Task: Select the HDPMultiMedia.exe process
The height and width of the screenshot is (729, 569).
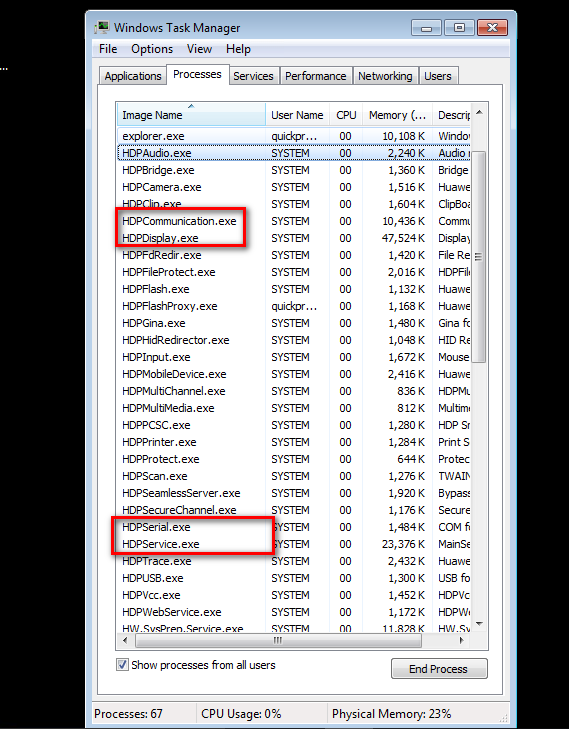Action: pos(294,408)
